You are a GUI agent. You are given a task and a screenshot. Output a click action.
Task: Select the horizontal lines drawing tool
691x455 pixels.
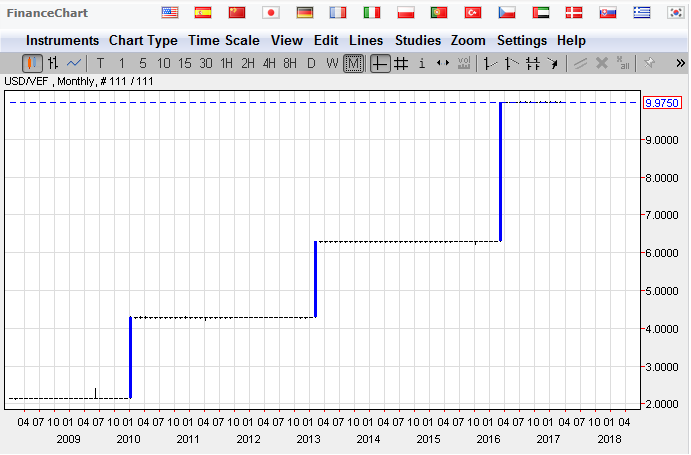click(532, 64)
